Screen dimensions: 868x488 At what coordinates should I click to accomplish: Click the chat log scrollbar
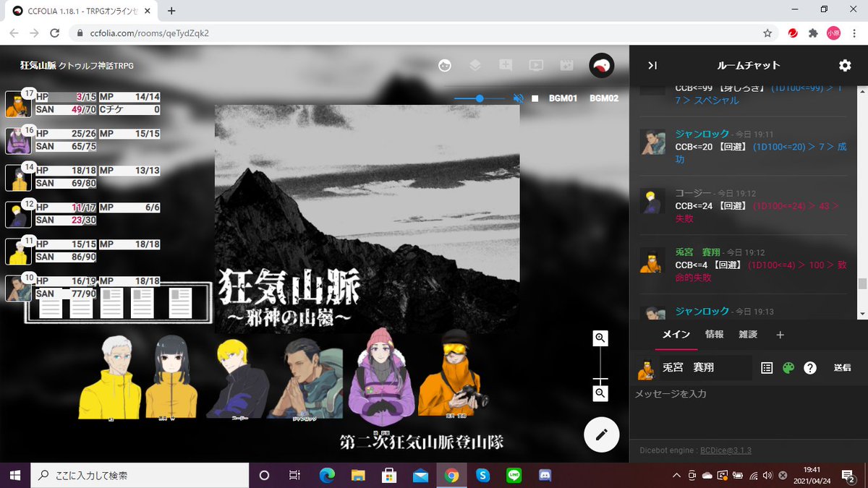pos(862,283)
